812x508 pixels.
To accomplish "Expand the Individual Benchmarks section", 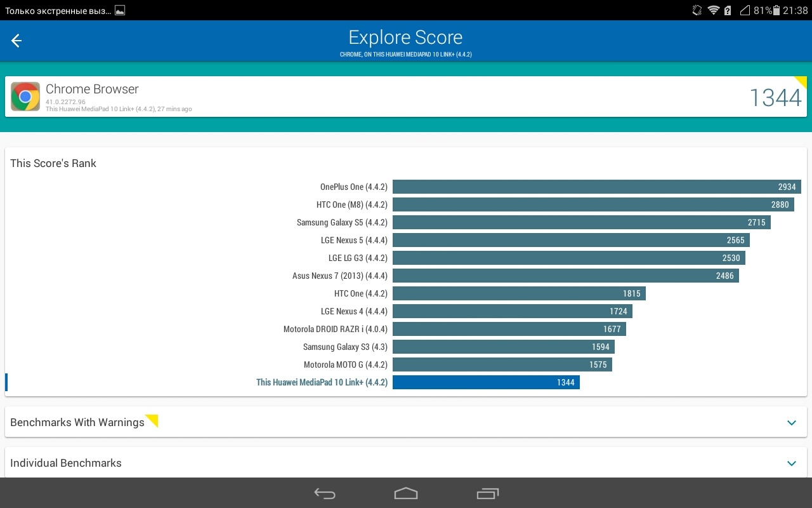I will [x=406, y=463].
